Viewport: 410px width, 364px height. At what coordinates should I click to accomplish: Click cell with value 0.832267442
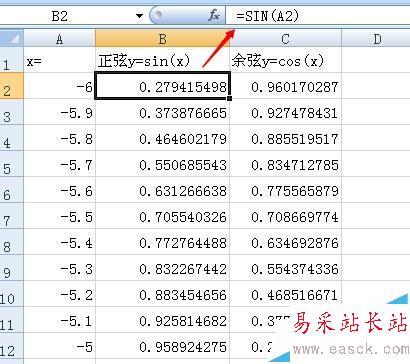[x=162, y=268]
